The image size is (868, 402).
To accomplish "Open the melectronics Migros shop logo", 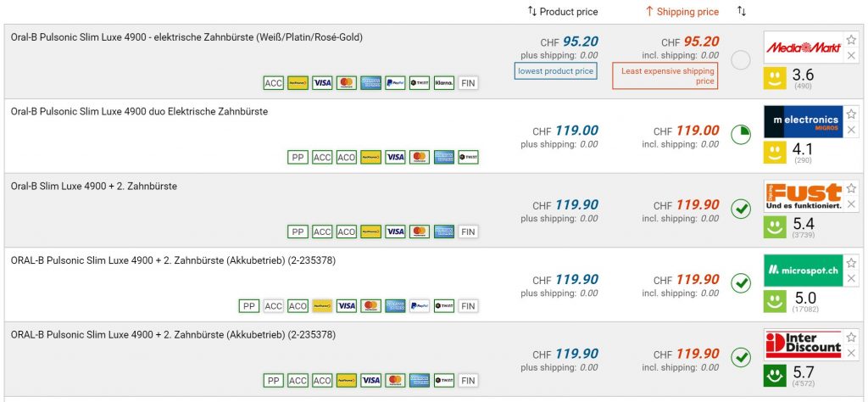I will (x=803, y=121).
